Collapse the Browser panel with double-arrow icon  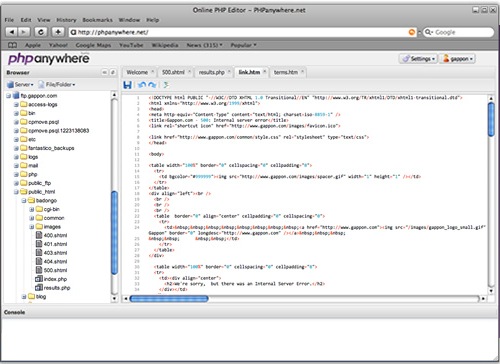click(105, 72)
